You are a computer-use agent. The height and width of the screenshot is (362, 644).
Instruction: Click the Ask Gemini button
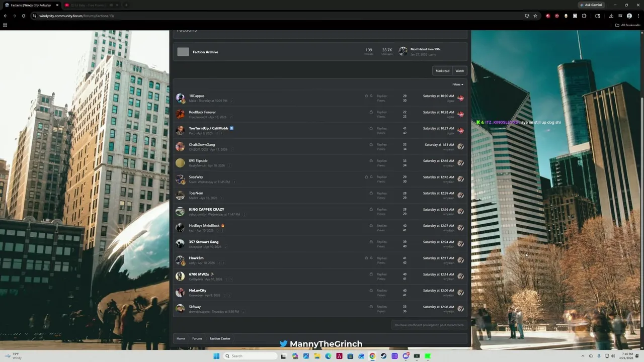coord(591,5)
